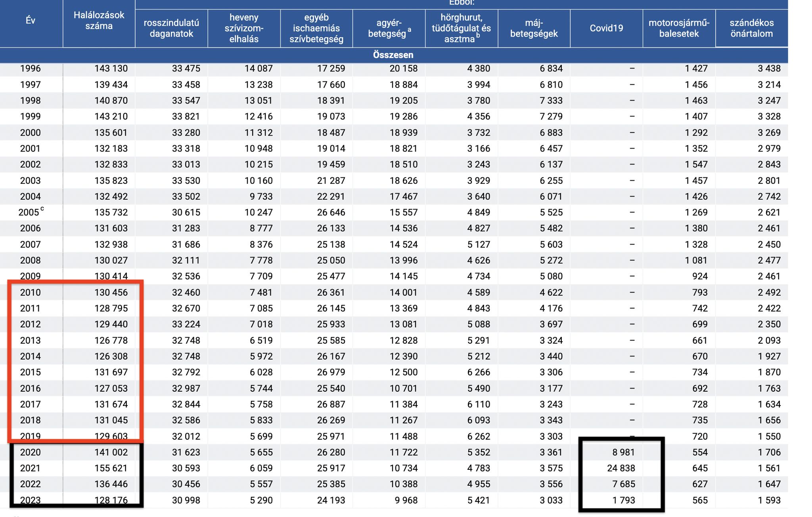This screenshot has height=517, width=812.
Task: Click year cell '2005' with footnote c
Action: click(x=31, y=211)
